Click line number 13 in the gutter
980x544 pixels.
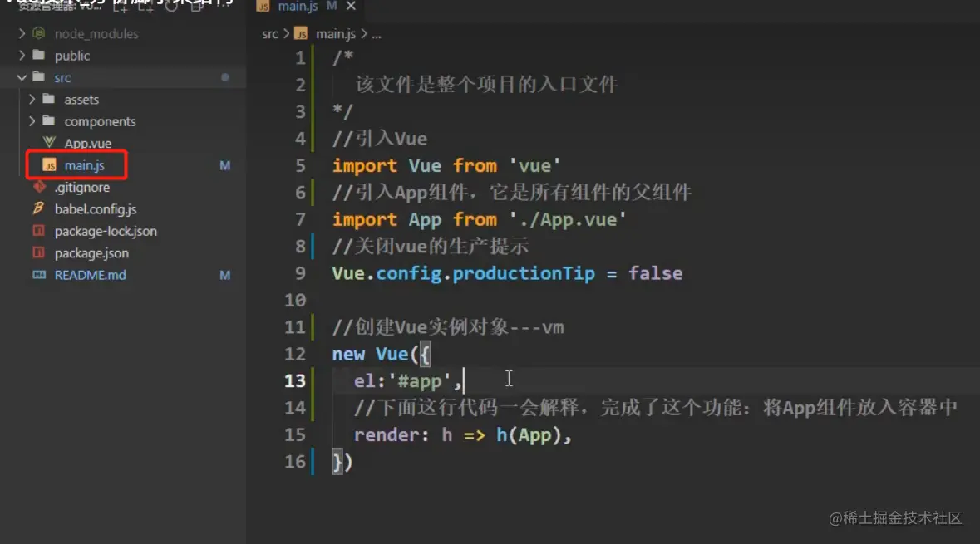tap(294, 380)
